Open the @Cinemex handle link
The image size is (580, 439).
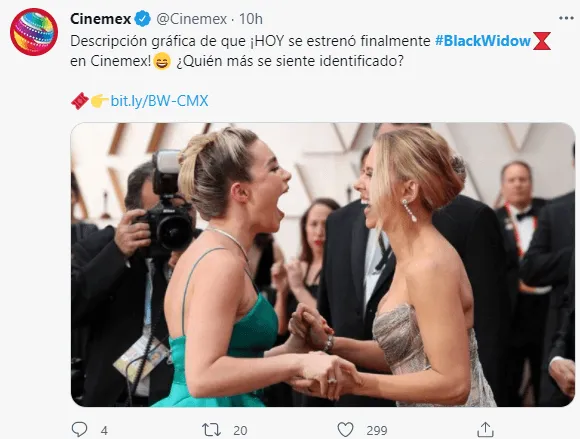pos(191,19)
